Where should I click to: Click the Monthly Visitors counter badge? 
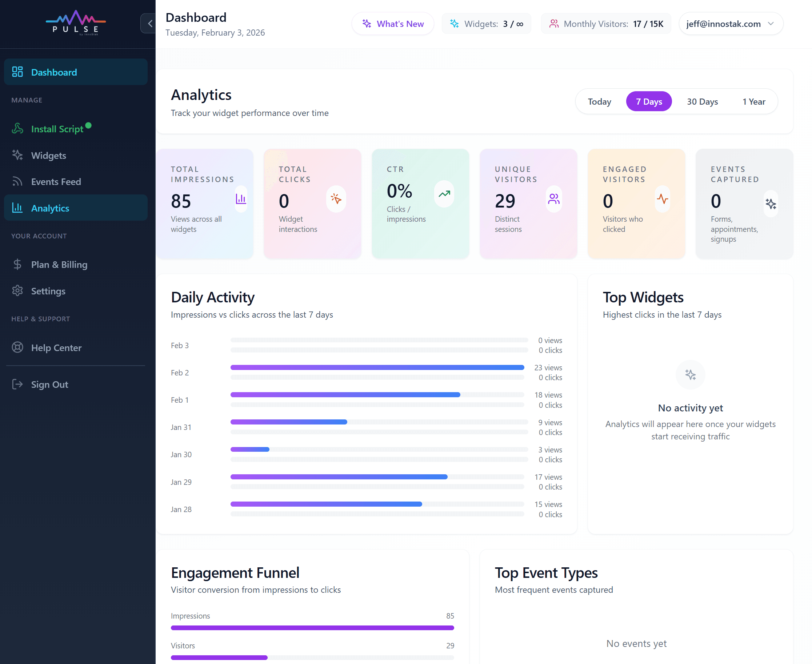pos(606,24)
